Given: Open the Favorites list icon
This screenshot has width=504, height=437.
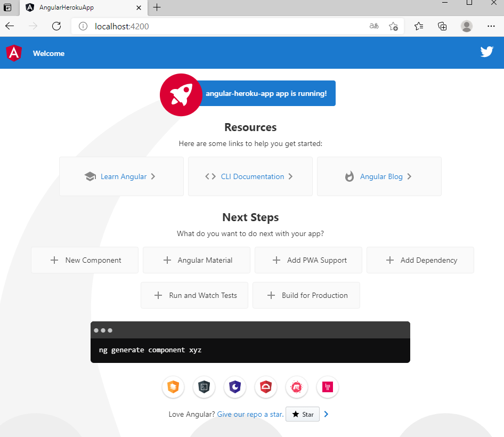Looking at the screenshot, I should [x=419, y=26].
